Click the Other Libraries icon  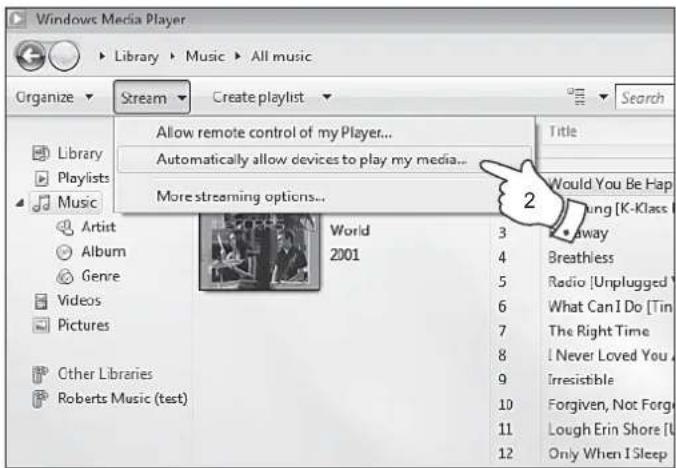(x=40, y=374)
